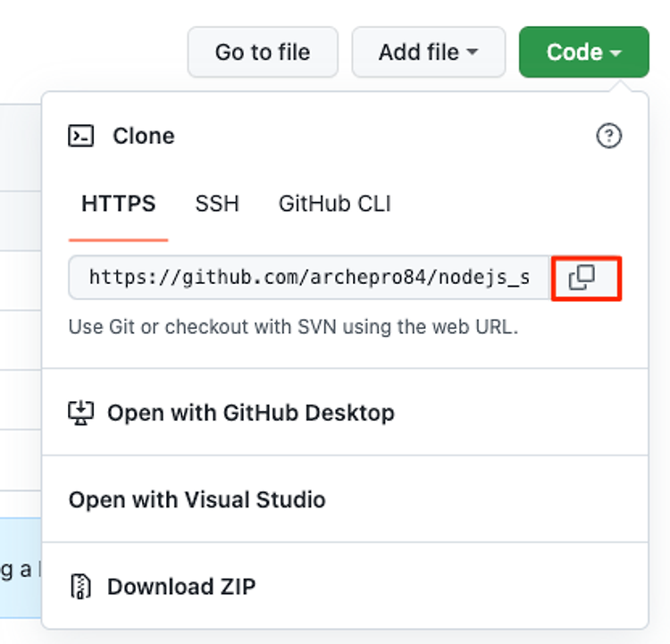Screen dimensions: 670x644
Task: Click the ZIP file icon
Action: click(x=80, y=586)
